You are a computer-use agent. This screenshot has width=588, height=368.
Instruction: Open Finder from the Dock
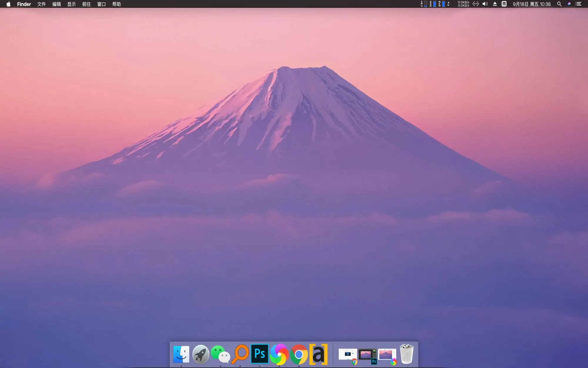coord(181,355)
